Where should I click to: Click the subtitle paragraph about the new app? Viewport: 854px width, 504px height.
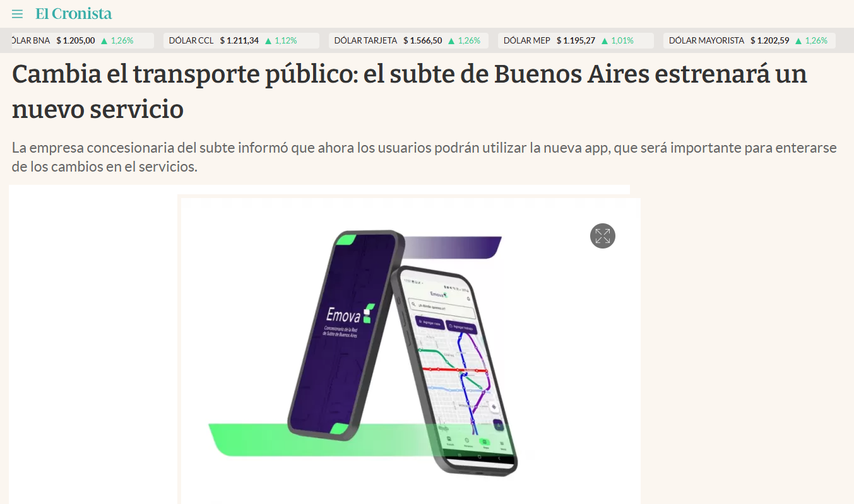(x=424, y=158)
